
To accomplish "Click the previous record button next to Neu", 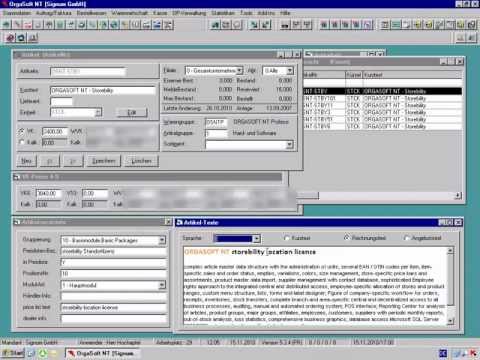I will coord(50,161).
